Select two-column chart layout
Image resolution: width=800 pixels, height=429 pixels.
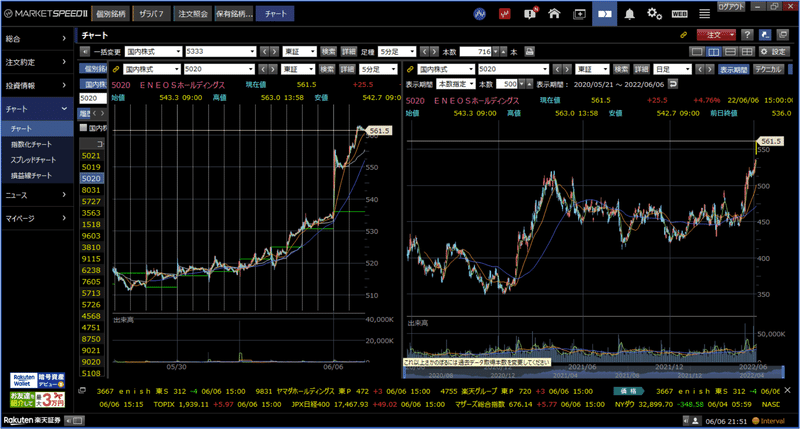click(714, 52)
